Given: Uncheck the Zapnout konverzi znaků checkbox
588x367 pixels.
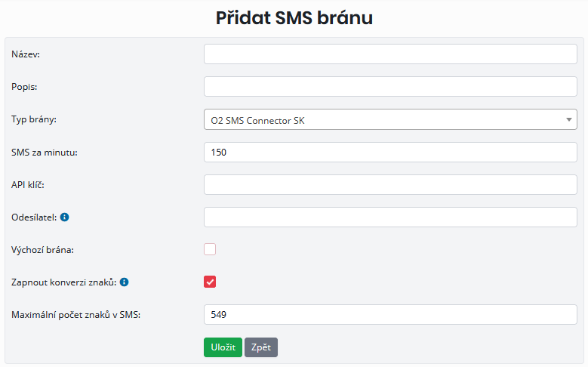Looking at the screenshot, I should point(210,282).
